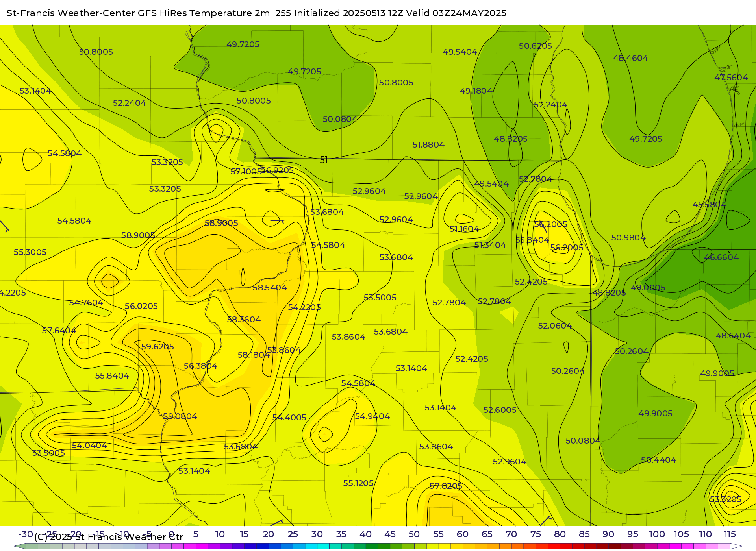756x551 pixels.
Task: Click the temperature reading 54.9404
Action: point(372,416)
